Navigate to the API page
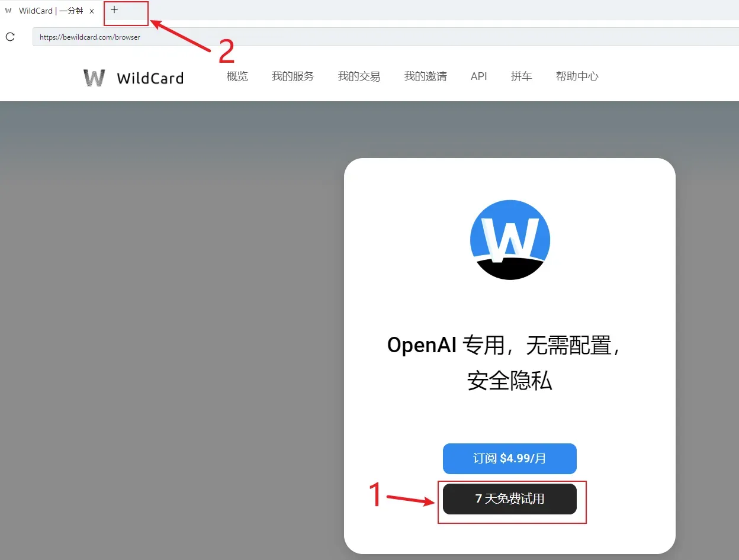The width and height of the screenshot is (739, 560). coord(479,76)
